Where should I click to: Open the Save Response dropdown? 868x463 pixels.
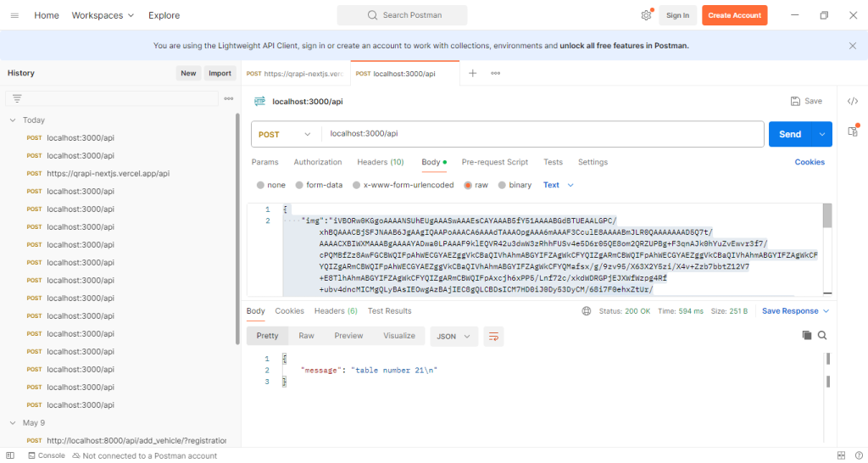pyautogui.click(x=795, y=311)
